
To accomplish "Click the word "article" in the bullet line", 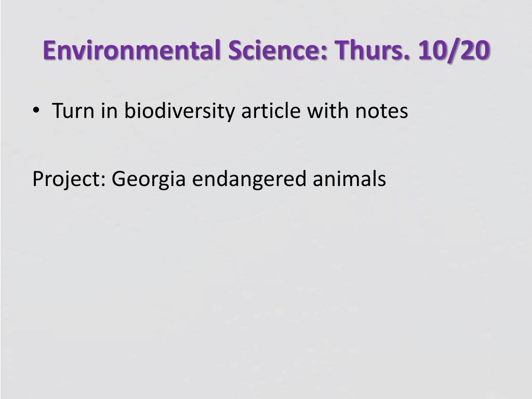I will [x=271, y=110].
